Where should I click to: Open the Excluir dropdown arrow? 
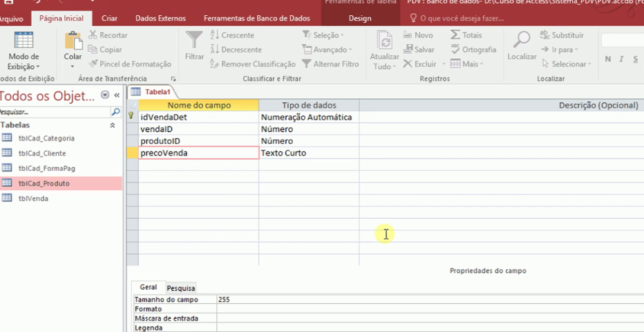(444, 64)
